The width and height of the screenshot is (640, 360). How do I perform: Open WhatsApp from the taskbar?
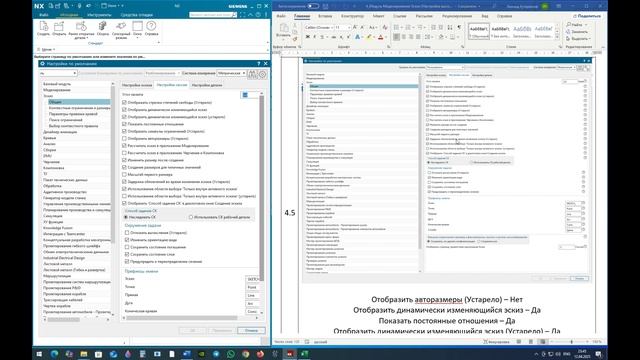coord(231,354)
